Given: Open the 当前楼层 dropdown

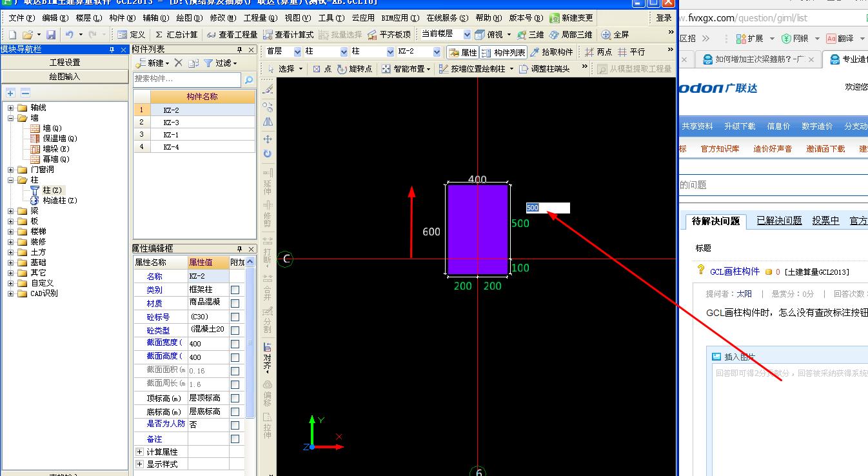Looking at the screenshot, I should [x=467, y=35].
